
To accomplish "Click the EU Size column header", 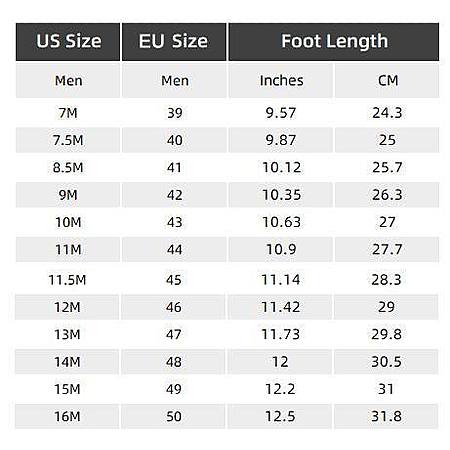I will pyautogui.click(x=174, y=42).
